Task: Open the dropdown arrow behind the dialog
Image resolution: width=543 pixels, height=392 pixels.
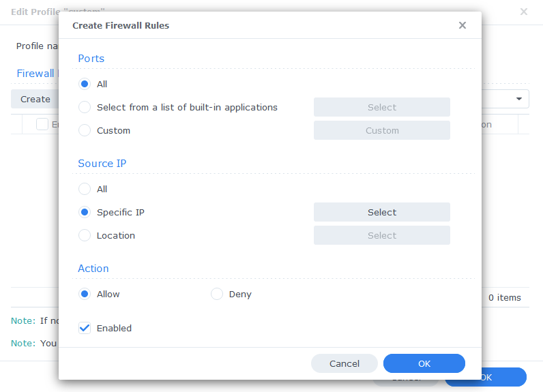Action: point(518,99)
